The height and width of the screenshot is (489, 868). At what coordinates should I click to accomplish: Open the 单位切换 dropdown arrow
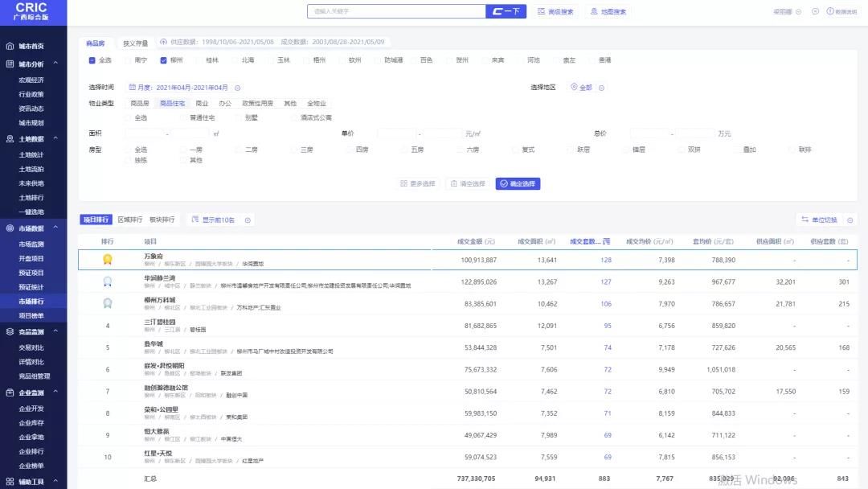pyautogui.click(x=850, y=220)
